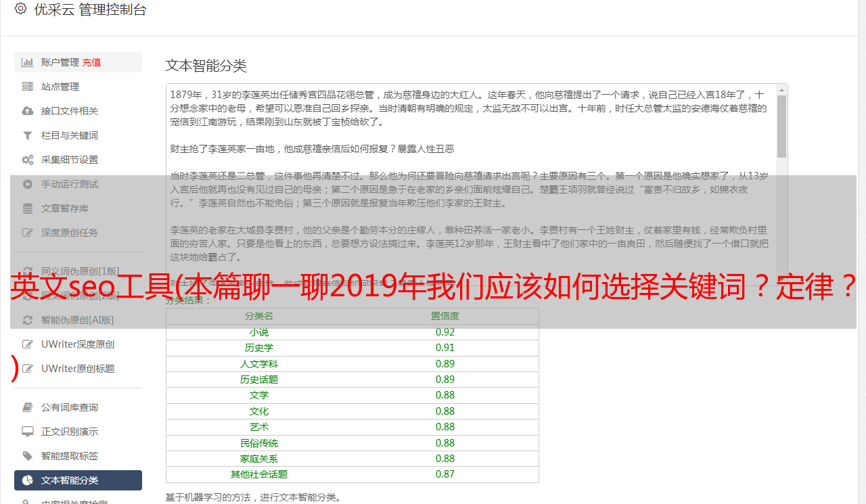
Task: Click the 文化 category cell
Action: [259, 411]
